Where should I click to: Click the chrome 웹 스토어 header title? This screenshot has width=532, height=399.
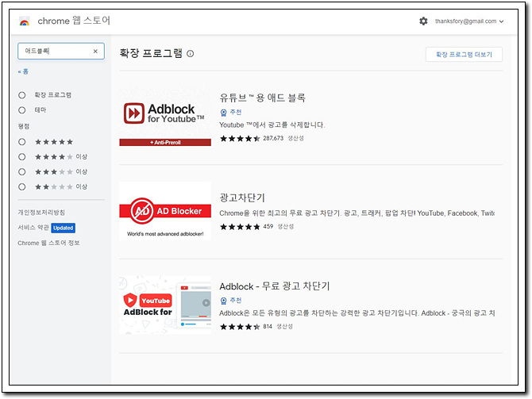pyautogui.click(x=74, y=21)
